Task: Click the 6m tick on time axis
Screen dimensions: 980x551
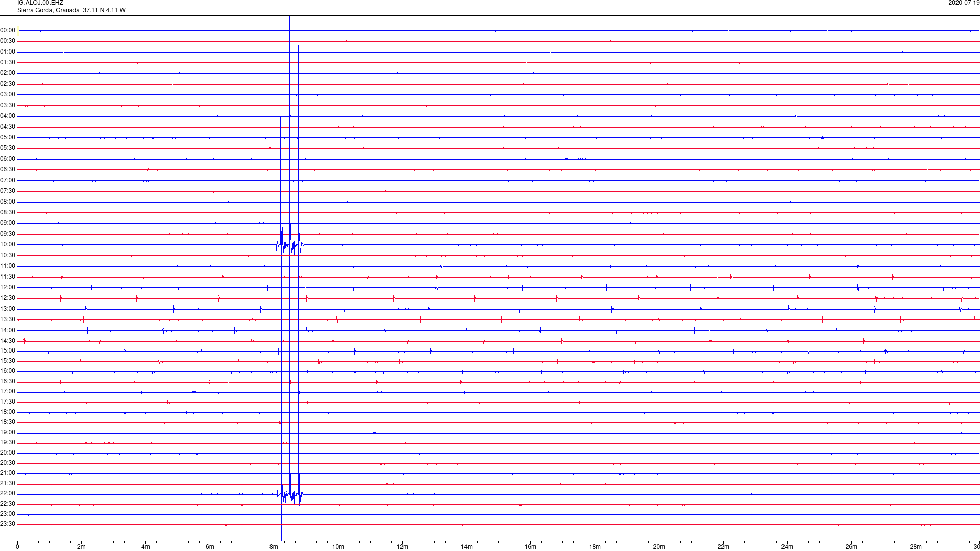Action: click(210, 547)
